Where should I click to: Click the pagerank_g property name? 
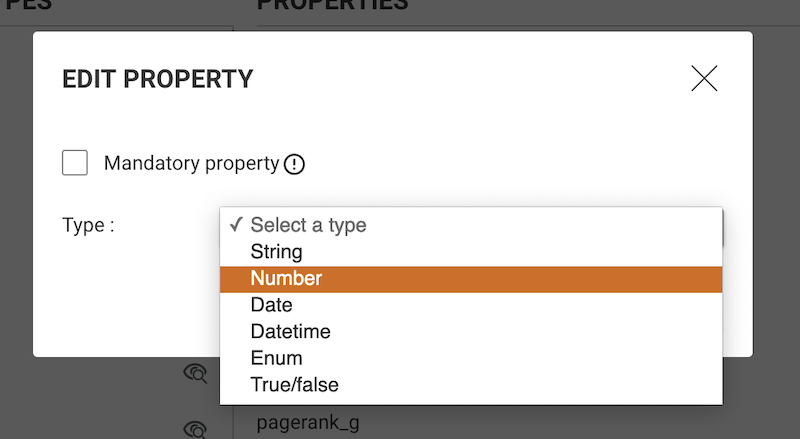(x=308, y=423)
